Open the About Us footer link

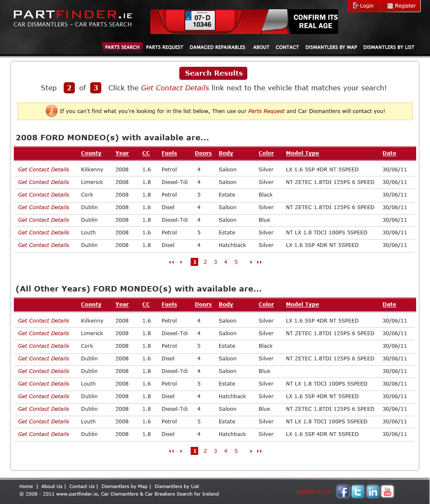pos(52,486)
